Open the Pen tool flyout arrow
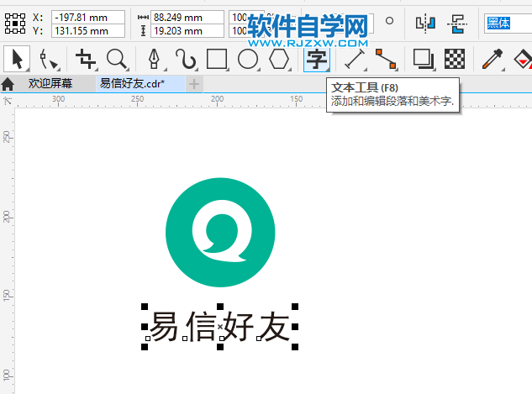 (x=166, y=70)
